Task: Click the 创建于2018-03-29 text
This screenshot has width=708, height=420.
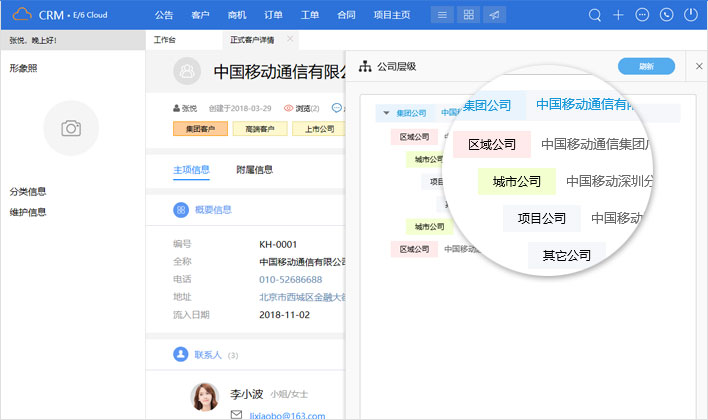Action: [240, 108]
